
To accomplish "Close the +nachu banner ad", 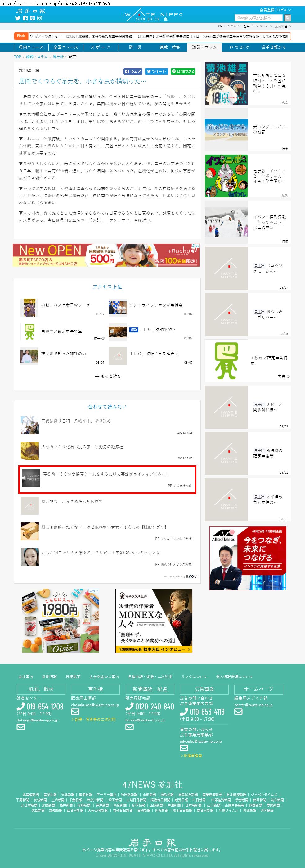I will (197, 246).
